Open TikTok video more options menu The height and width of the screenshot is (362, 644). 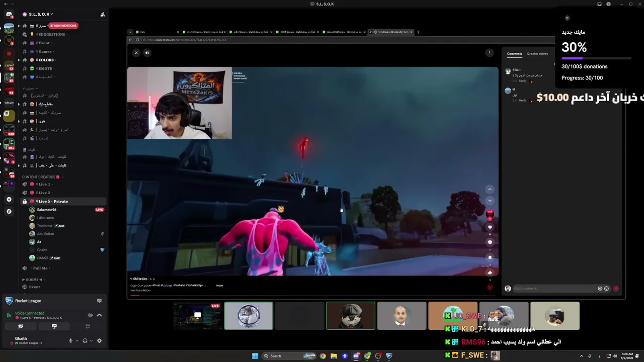tap(489, 53)
